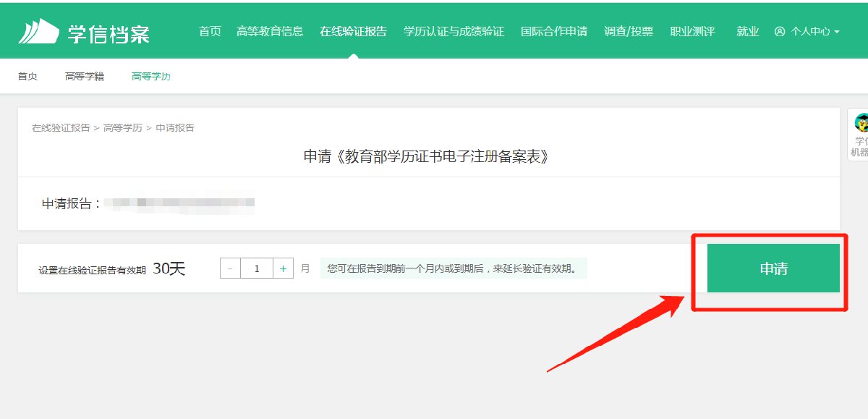Screen dimensions: 868x419
Task: Open the 首页 menu in the top navigation bar
Action: pyautogui.click(x=210, y=32)
